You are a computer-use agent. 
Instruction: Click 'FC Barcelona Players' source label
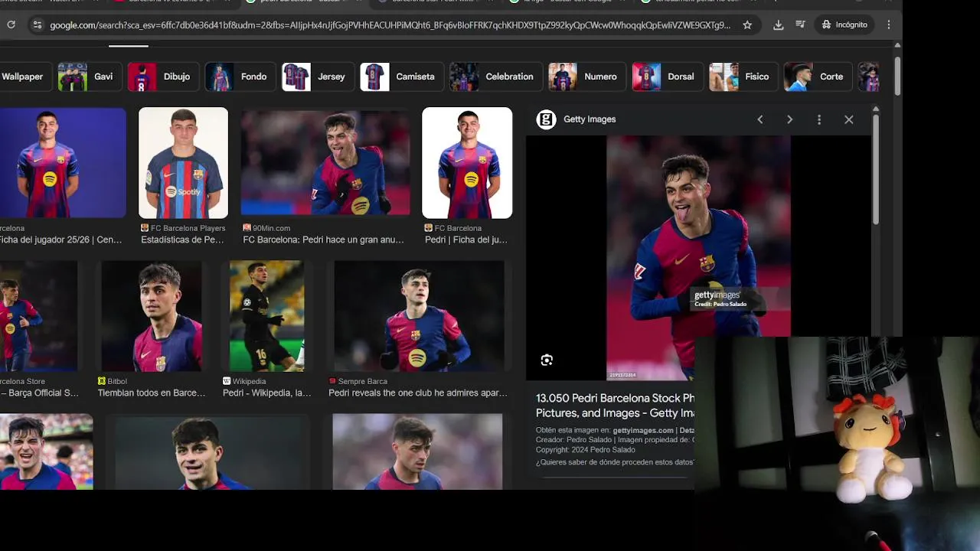pos(188,228)
